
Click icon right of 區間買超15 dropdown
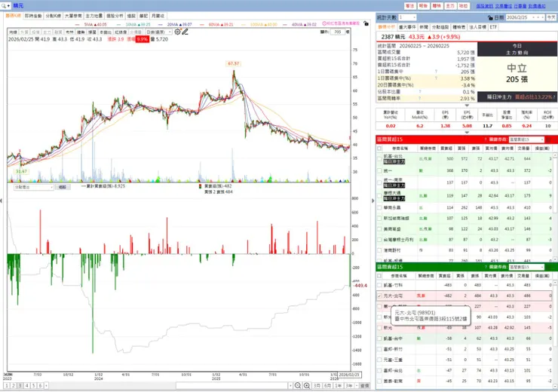[549, 139]
